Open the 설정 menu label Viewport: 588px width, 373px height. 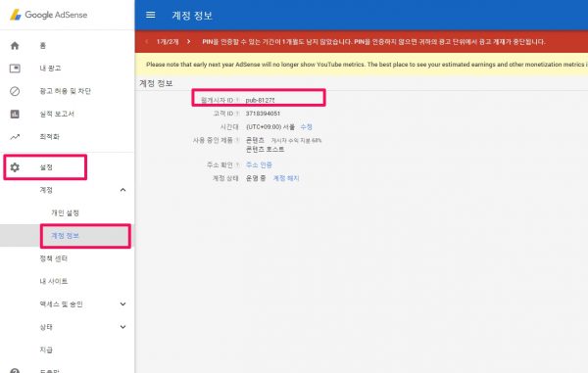46,167
